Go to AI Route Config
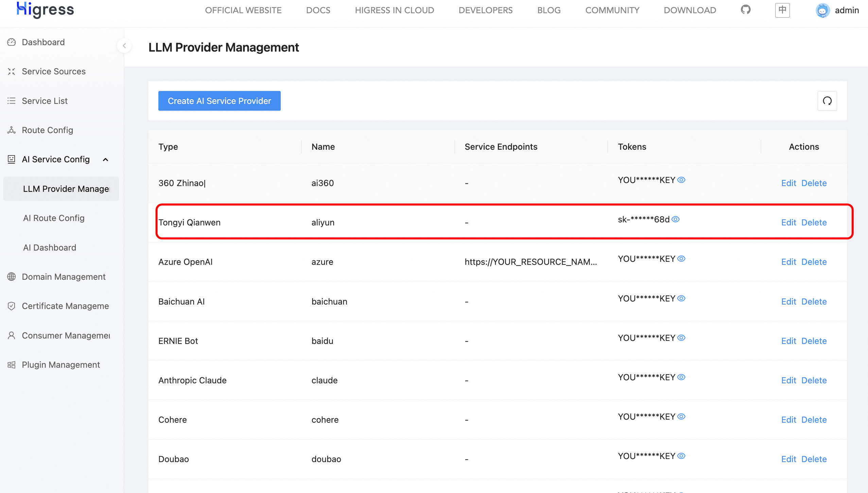The width and height of the screenshot is (868, 493). [54, 218]
